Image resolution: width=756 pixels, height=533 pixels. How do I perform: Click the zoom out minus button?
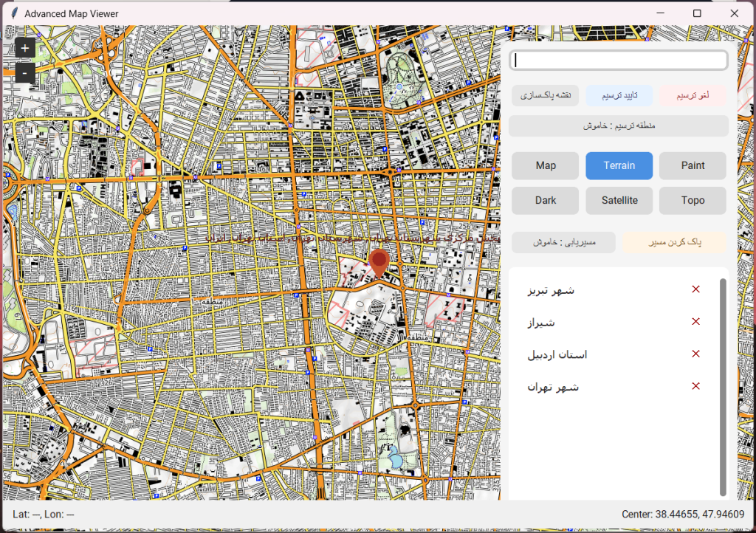[25, 73]
